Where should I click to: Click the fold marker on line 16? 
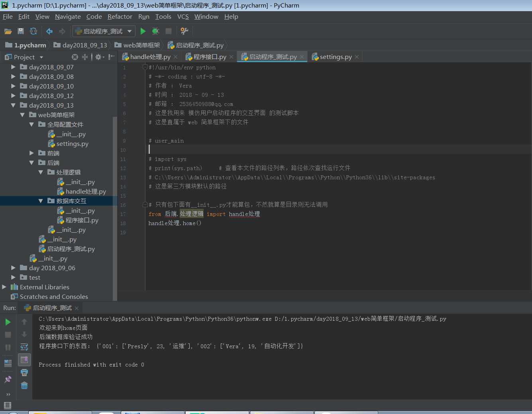[x=145, y=205]
